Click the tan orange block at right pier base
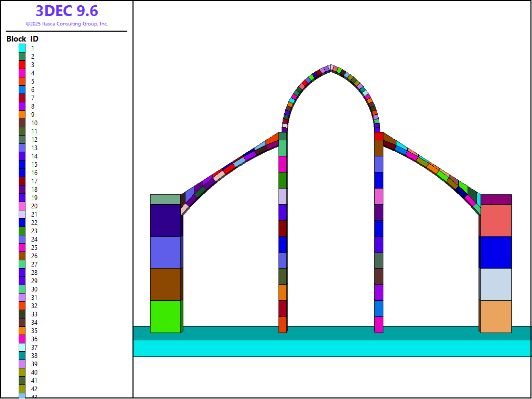Screen dimensions: 532x399 (x=496, y=316)
